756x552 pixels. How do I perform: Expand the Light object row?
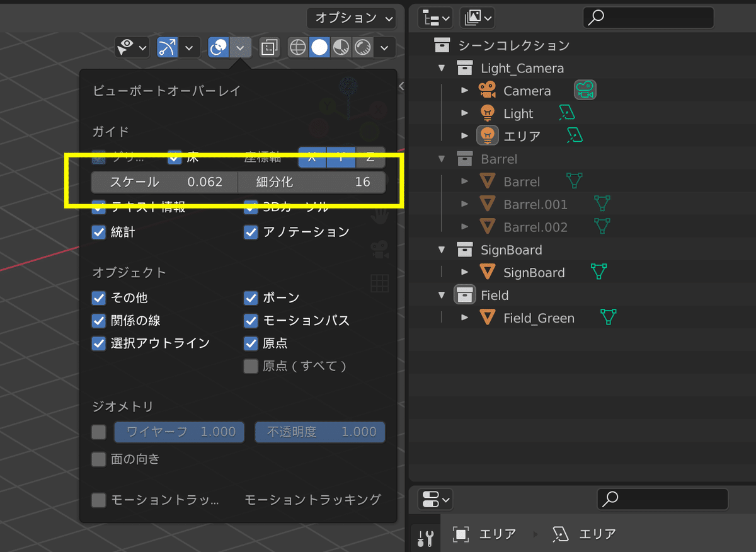pos(465,113)
